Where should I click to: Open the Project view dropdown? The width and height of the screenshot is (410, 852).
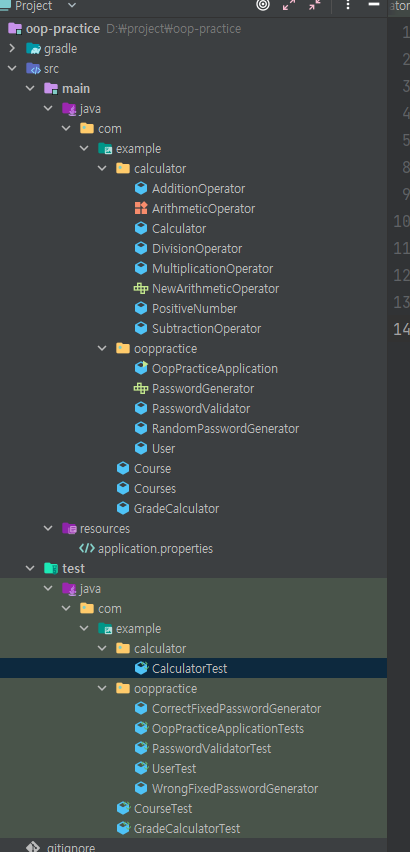coord(71,6)
